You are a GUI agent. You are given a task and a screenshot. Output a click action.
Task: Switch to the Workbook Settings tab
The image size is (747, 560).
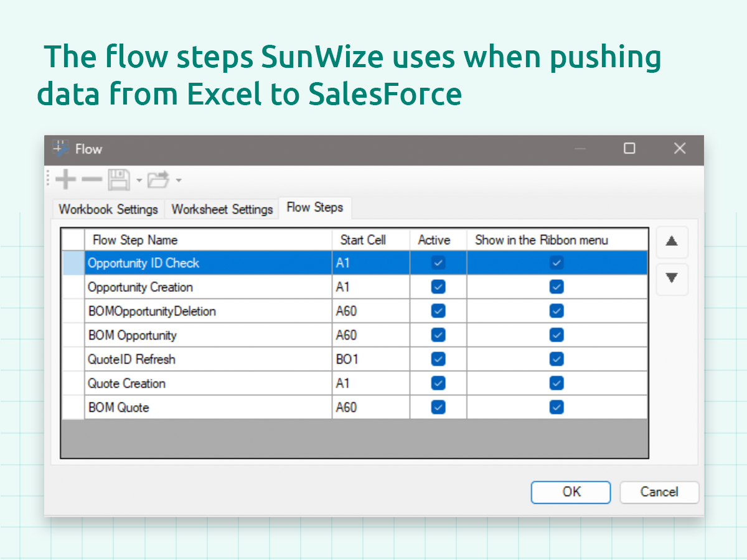(x=108, y=209)
